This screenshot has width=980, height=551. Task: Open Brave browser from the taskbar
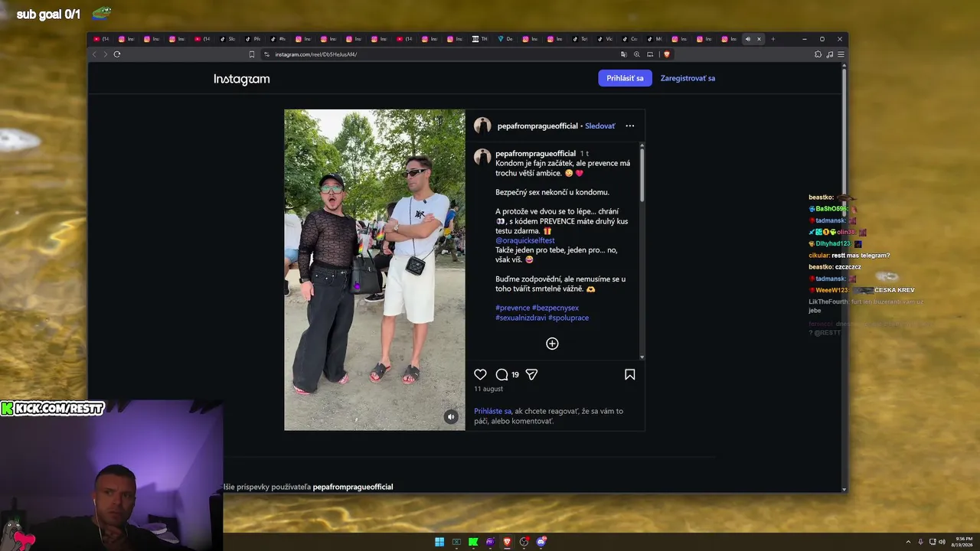coord(507,542)
